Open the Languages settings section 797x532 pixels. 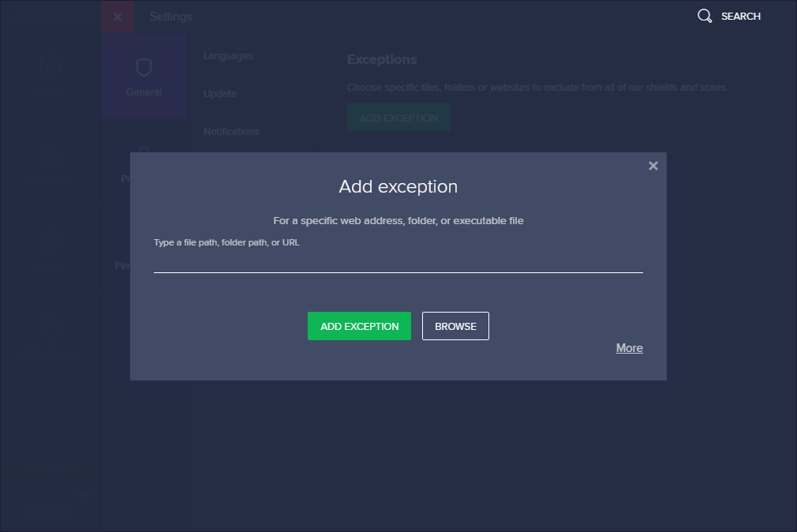pyautogui.click(x=228, y=56)
